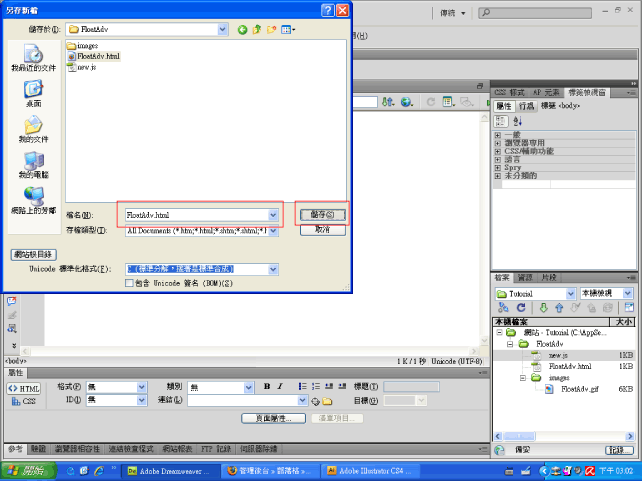Click the Log button in the Files panel

(x=619, y=450)
